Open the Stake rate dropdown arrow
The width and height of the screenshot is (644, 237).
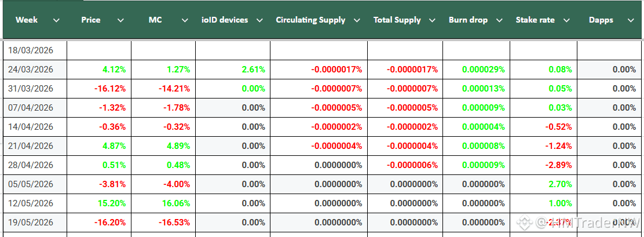click(x=566, y=20)
